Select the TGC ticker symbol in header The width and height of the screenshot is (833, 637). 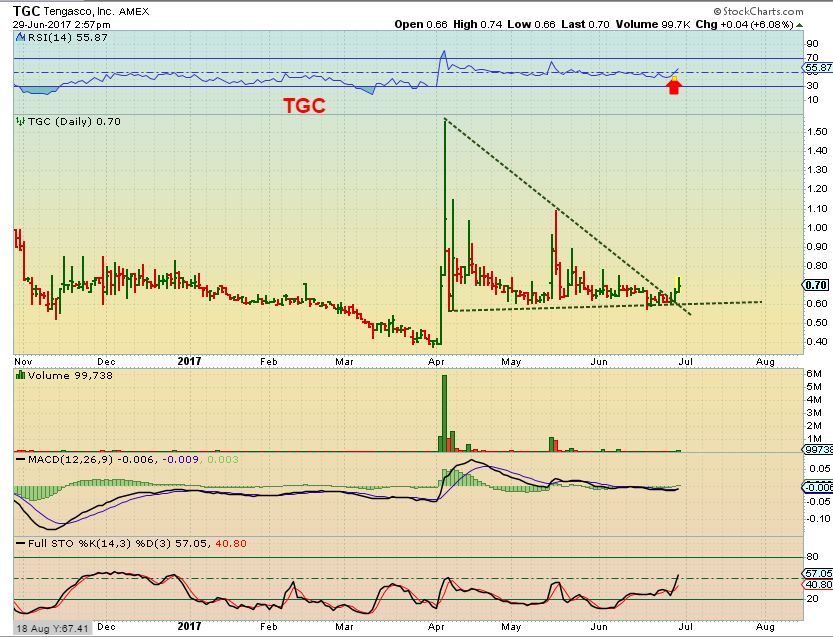(27, 11)
